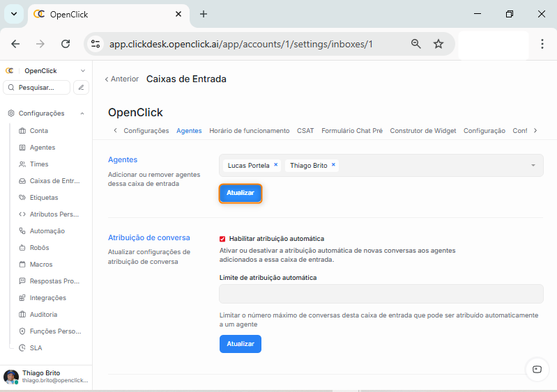Collapse the Configurações sidebar section
Image resolution: width=557 pixels, height=392 pixels.
click(x=82, y=113)
